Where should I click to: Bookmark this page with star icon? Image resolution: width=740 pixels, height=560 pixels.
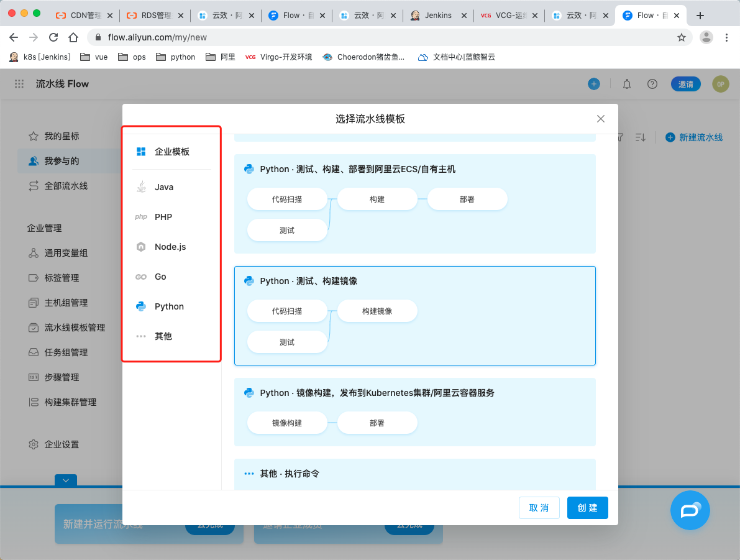coord(682,37)
